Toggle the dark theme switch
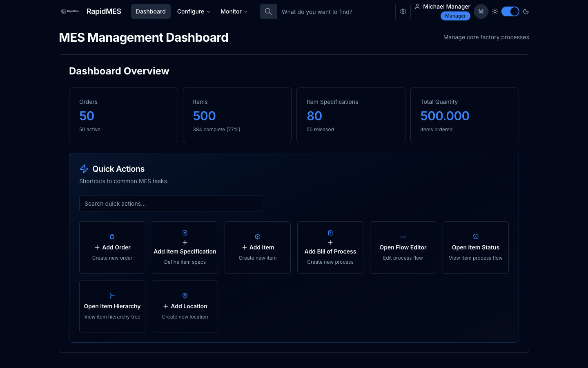This screenshot has height=368, width=588. click(x=510, y=11)
